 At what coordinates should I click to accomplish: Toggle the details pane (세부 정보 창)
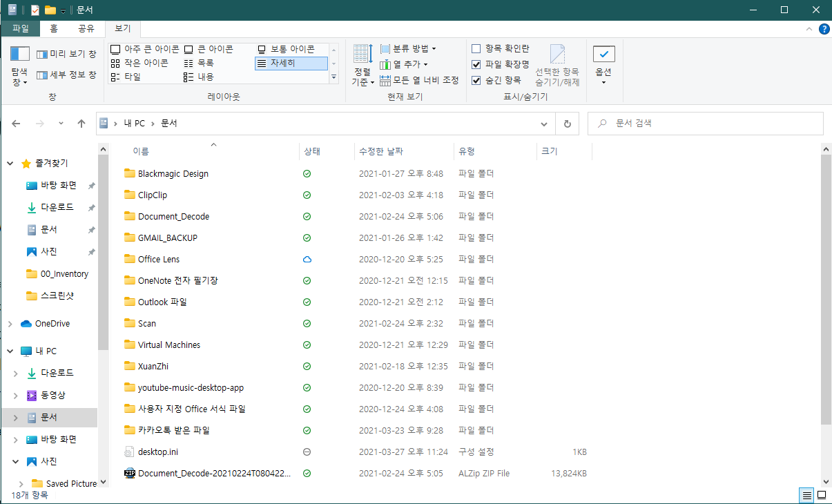coord(66,75)
